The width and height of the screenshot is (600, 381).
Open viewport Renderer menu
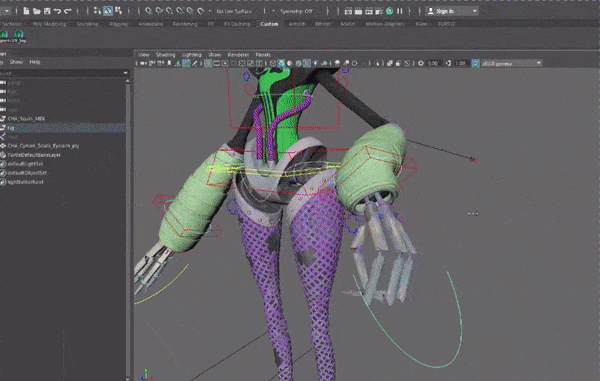coord(238,55)
